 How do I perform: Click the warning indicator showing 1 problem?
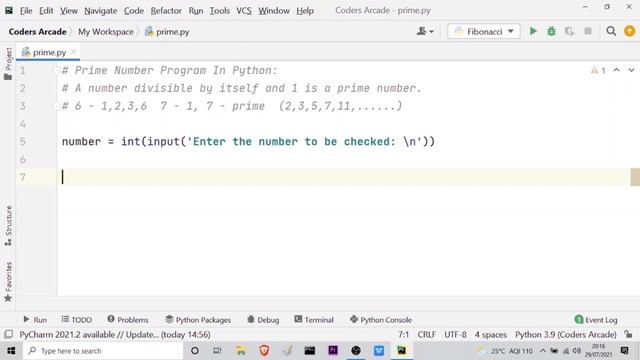click(598, 70)
